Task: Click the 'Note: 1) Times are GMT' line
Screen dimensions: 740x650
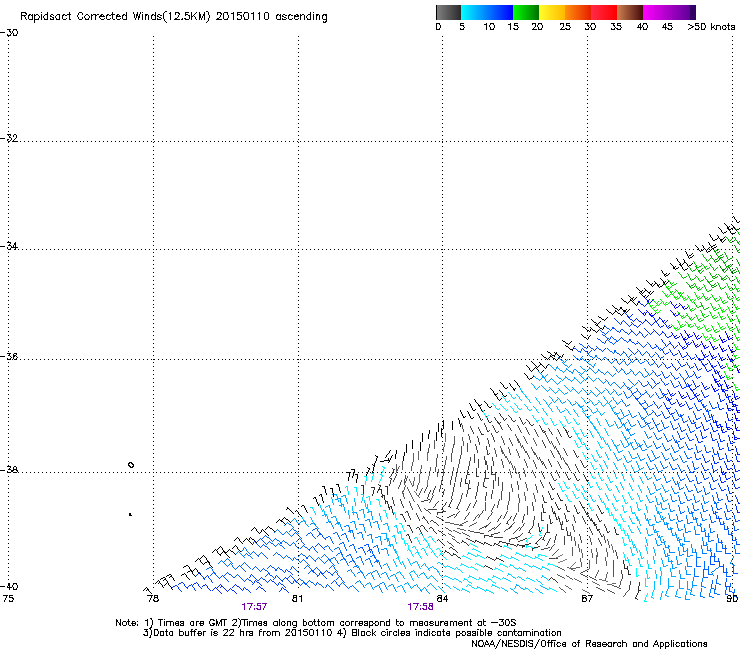Action: (316, 623)
